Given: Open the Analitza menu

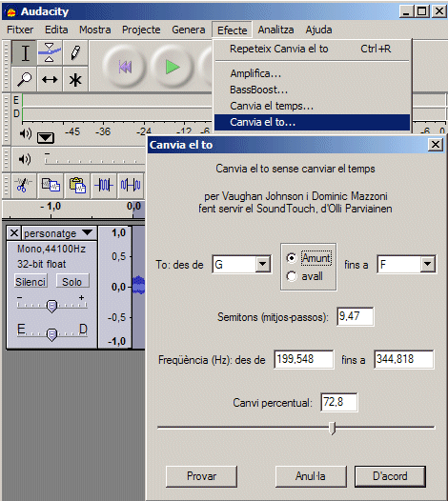Looking at the screenshot, I should [275, 30].
